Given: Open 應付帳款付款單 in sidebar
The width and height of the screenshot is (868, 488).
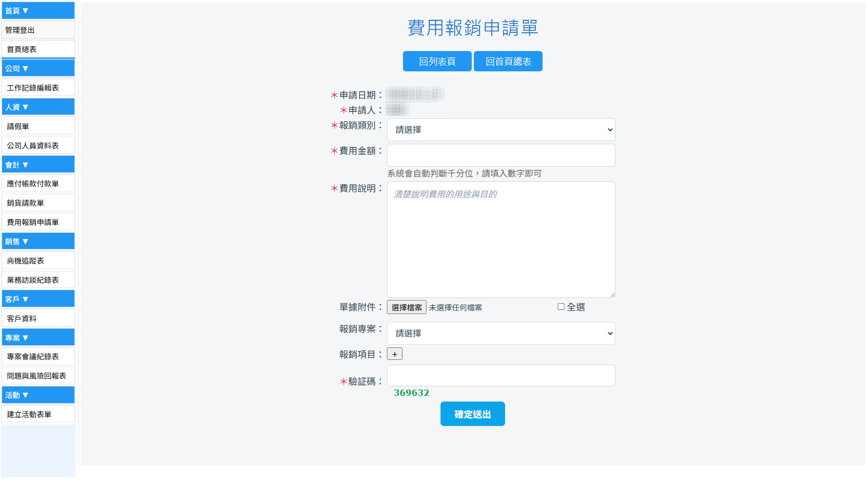Looking at the screenshot, I should point(38,183).
